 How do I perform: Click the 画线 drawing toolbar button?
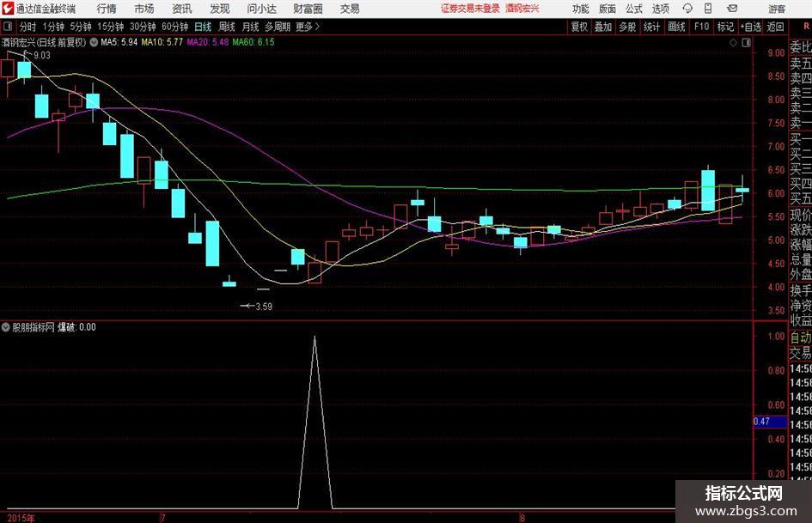[676, 27]
